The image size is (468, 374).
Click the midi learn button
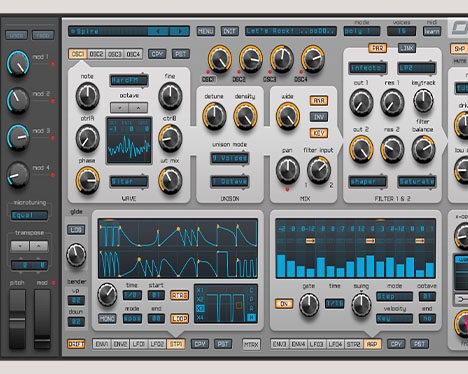[x=432, y=31]
